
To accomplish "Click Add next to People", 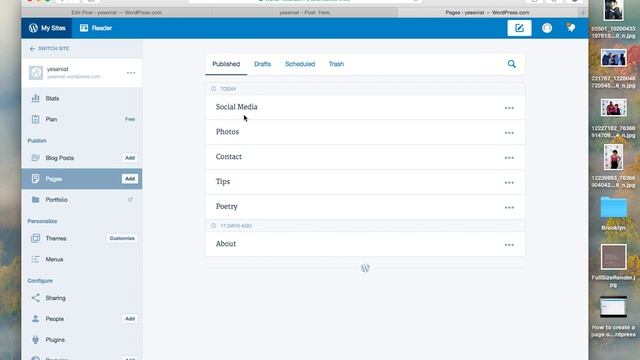I will tap(130, 319).
